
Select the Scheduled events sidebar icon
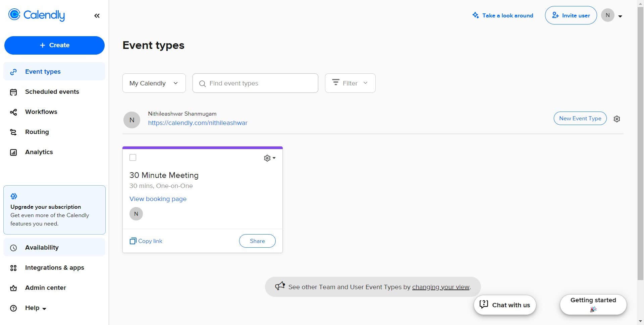coord(13,92)
